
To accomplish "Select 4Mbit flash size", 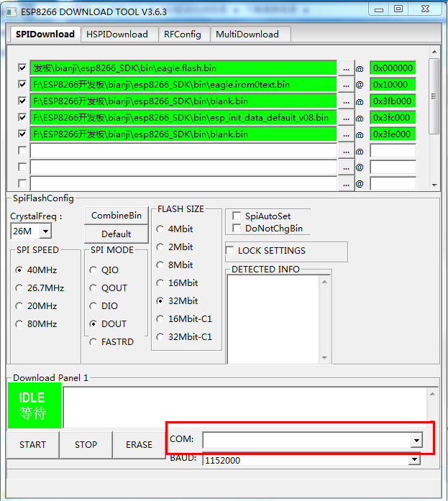I will [x=160, y=229].
